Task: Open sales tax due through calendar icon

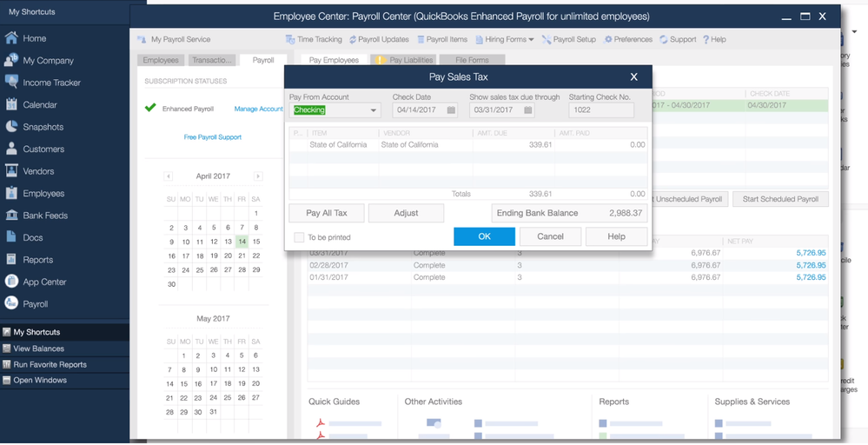Action: pyautogui.click(x=528, y=110)
